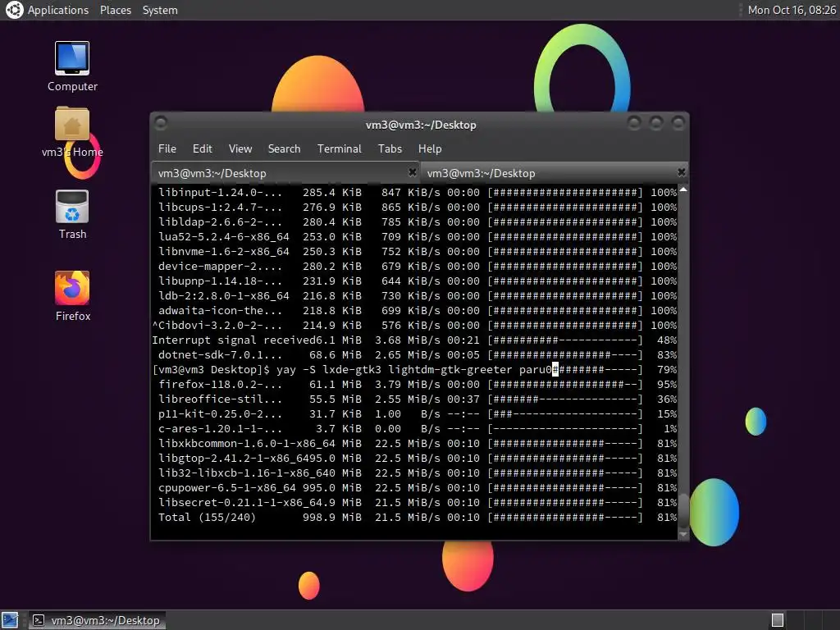Click the 'dotnet-sdk-7.0.1...' line

(x=220, y=354)
